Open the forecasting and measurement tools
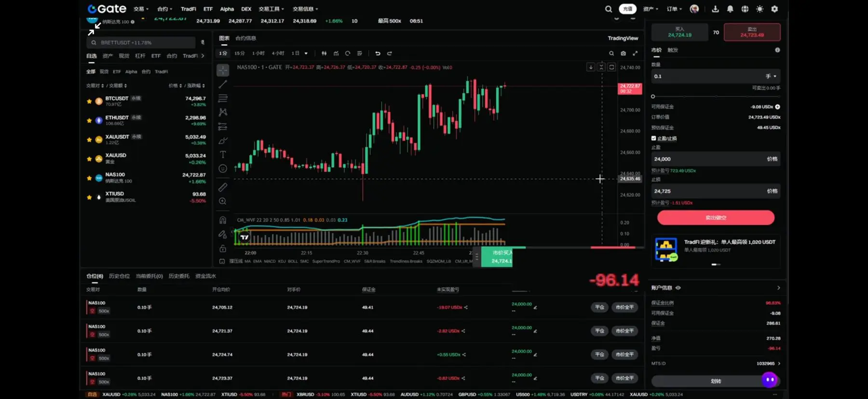Screen dimensions: 868x399 click(x=222, y=127)
